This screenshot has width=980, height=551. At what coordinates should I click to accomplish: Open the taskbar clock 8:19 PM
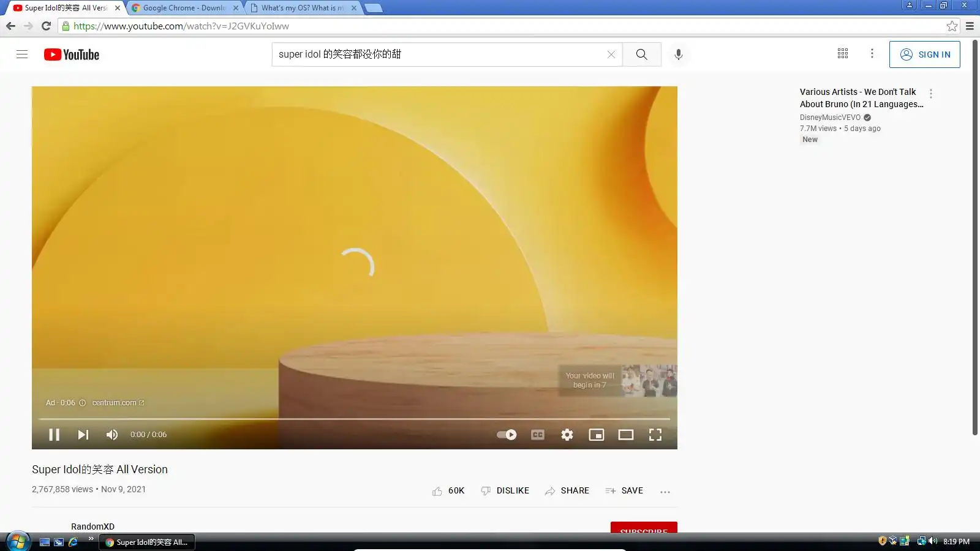[x=956, y=542]
